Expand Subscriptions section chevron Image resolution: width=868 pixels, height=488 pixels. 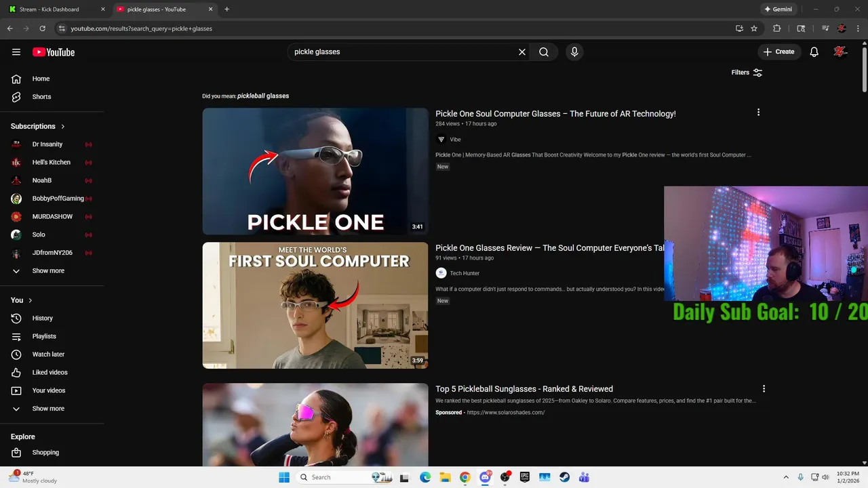pyautogui.click(x=63, y=127)
